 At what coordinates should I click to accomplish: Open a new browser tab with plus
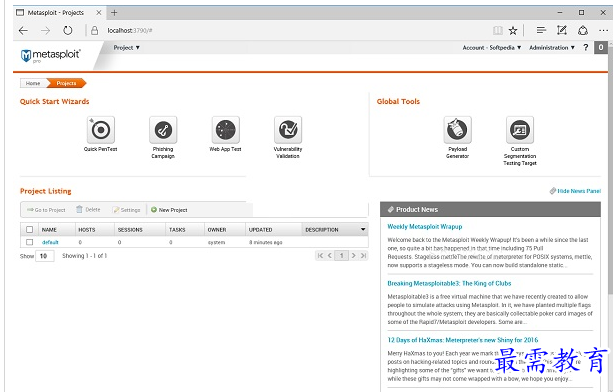click(x=114, y=13)
